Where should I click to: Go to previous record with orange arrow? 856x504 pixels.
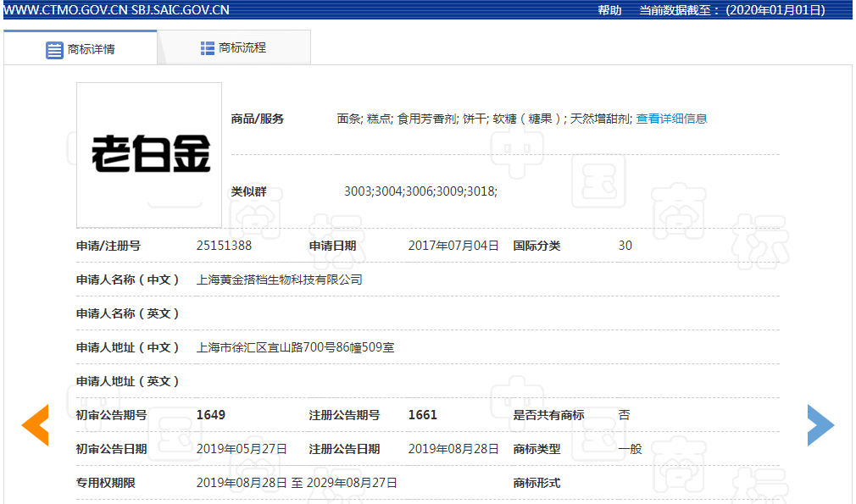pyautogui.click(x=35, y=425)
